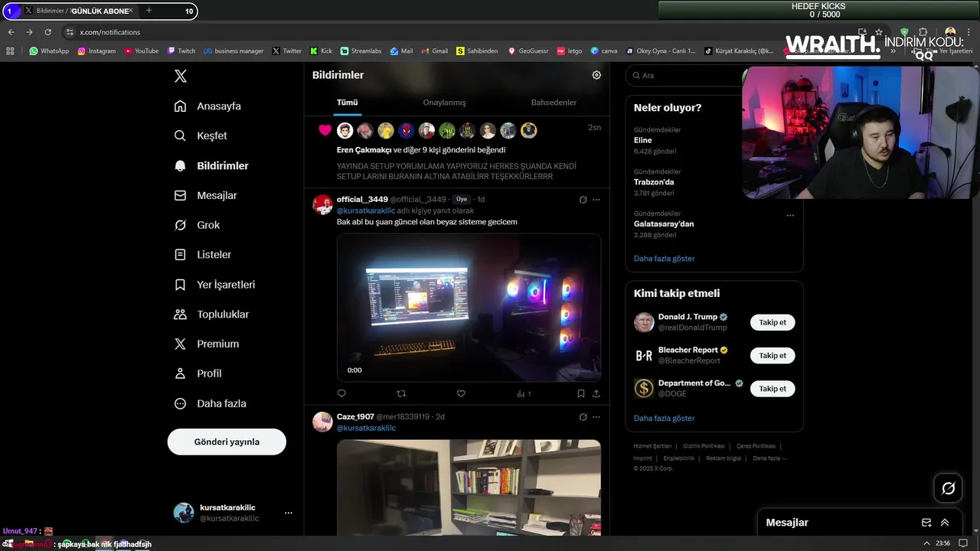980x551 pixels.
Task: Click Caze_1907 profile avatar
Action: 322,422
